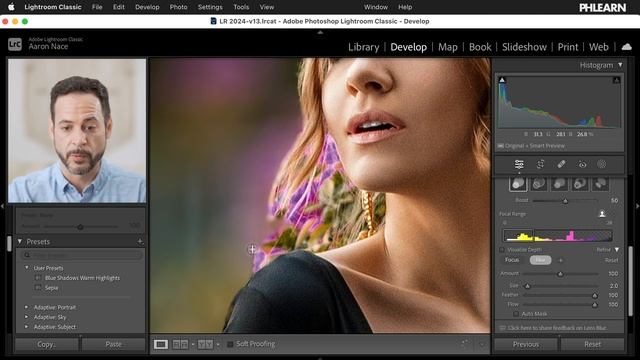
Task: Choose the fourth Lens Blur bokeh style
Action: (x=580, y=184)
